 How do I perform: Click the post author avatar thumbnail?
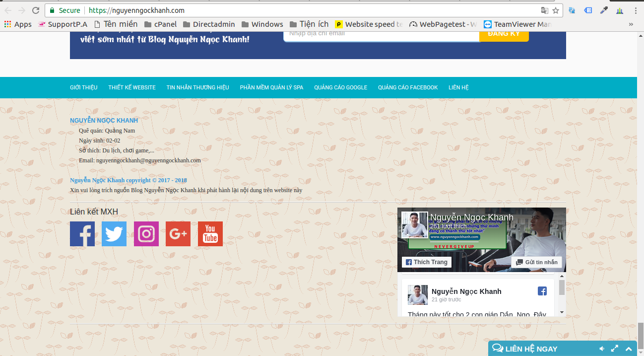point(418,295)
